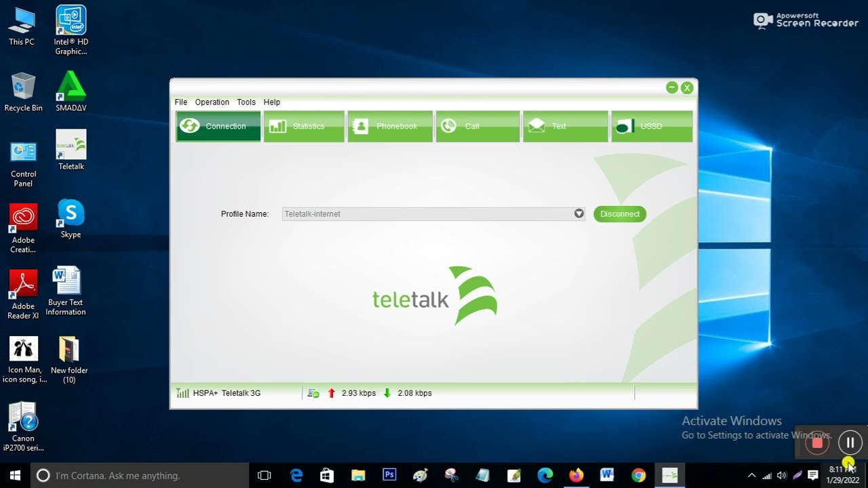Click the connection status computer icon in status bar
The image size is (868, 488).
(313, 393)
